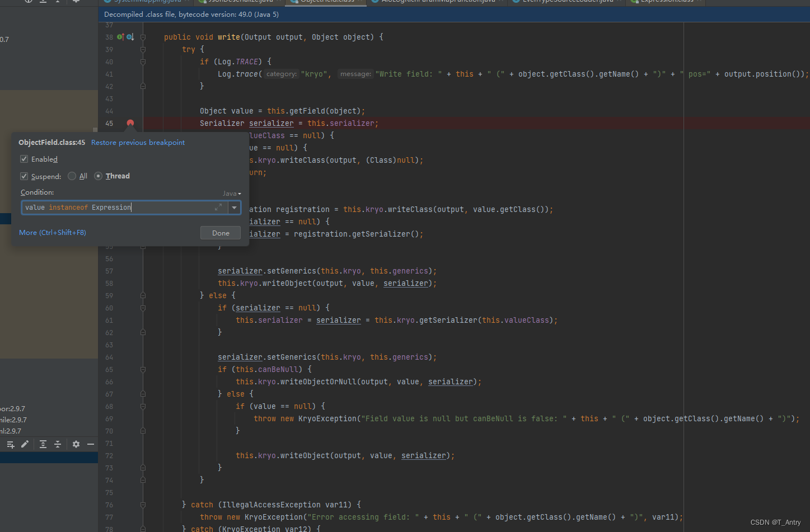Click line number 57 in the gutter
Screen dimensions: 810x532
pyautogui.click(x=109, y=271)
